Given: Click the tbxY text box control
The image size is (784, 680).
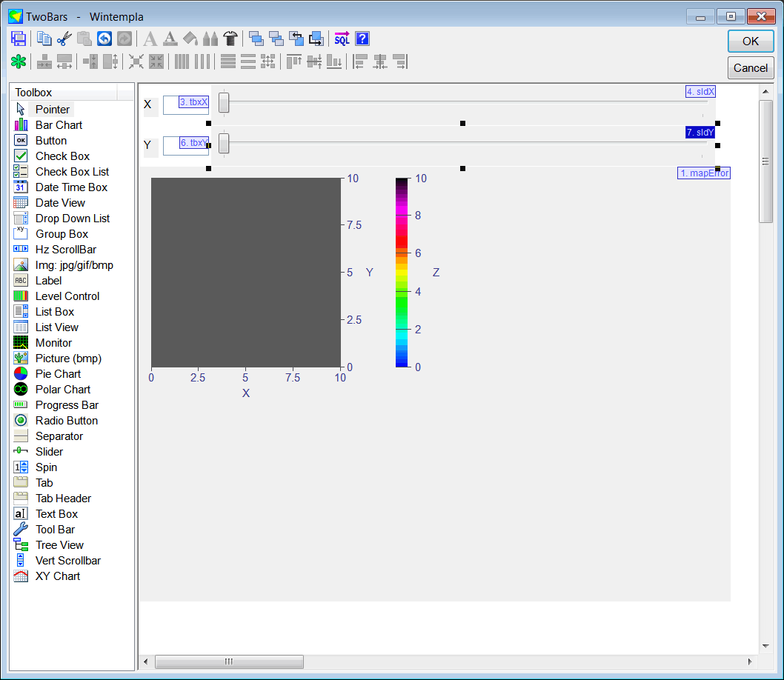Looking at the screenshot, I should (x=186, y=146).
